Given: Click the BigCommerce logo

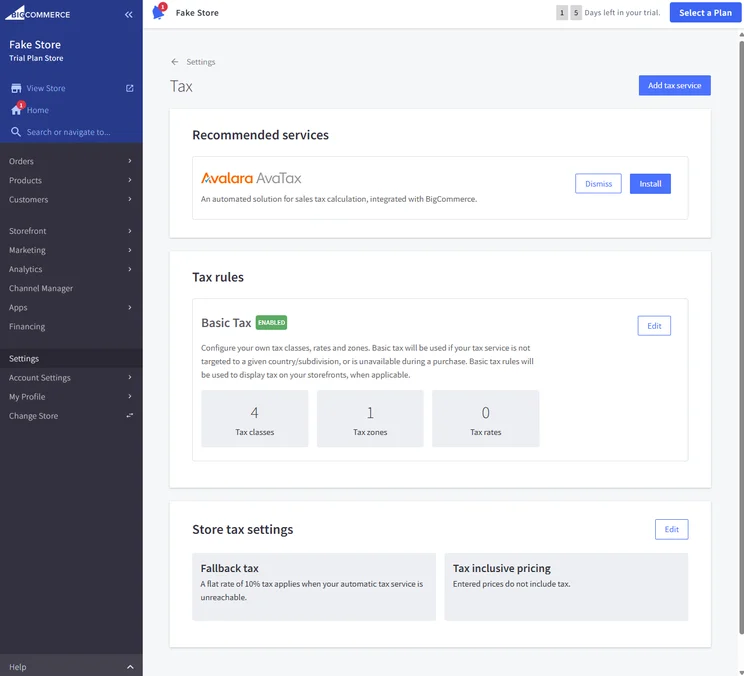Looking at the screenshot, I should [x=37, y=13].
